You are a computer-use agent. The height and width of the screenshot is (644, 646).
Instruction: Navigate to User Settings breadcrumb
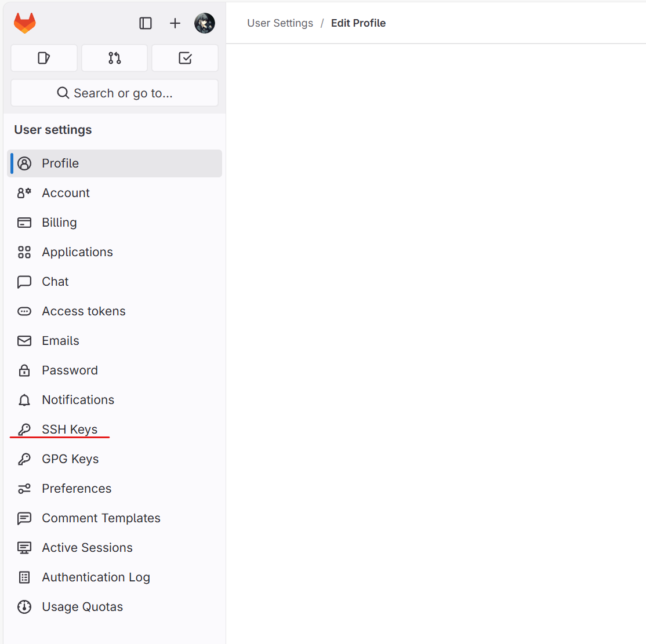[280, 23]
